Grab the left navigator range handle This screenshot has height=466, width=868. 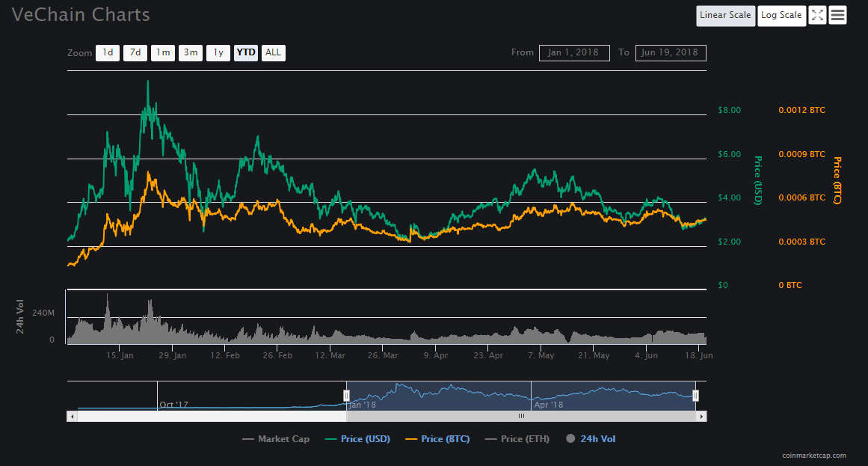pyautogui.click(x=347, y=396)
